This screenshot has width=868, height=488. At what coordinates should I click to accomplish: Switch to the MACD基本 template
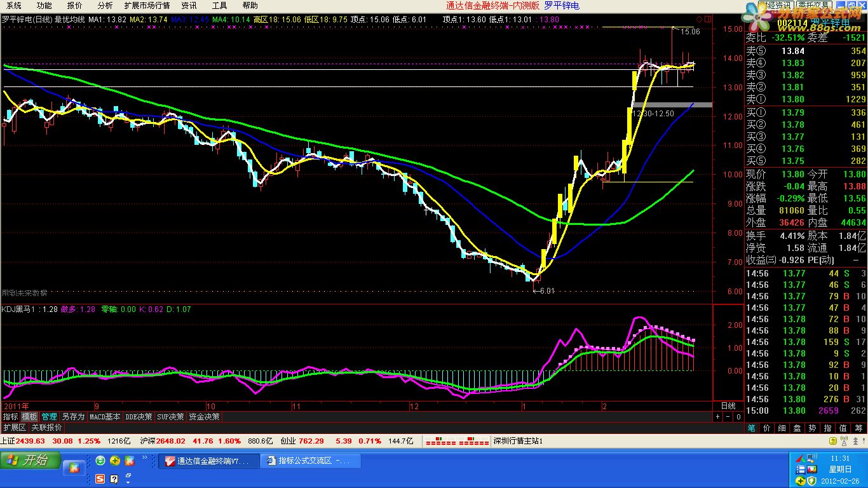click(105, 417)
